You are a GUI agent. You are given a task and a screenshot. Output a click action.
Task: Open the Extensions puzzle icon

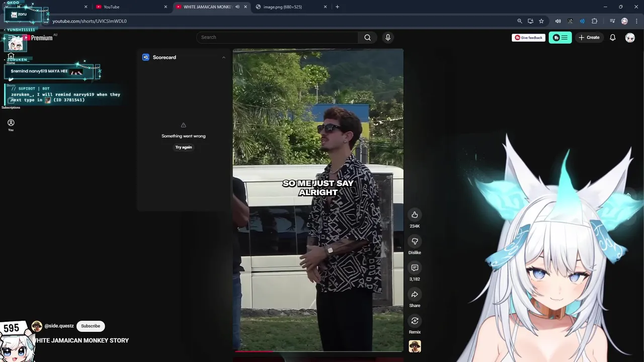tap(595, 21)
